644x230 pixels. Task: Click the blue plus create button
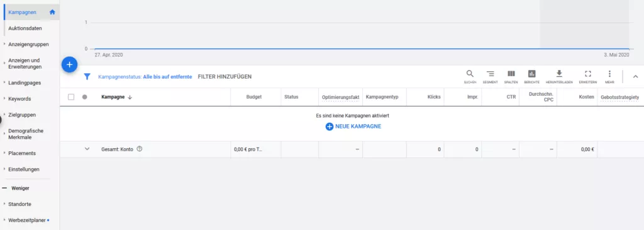pyautogui.click(x=69, y=65)
